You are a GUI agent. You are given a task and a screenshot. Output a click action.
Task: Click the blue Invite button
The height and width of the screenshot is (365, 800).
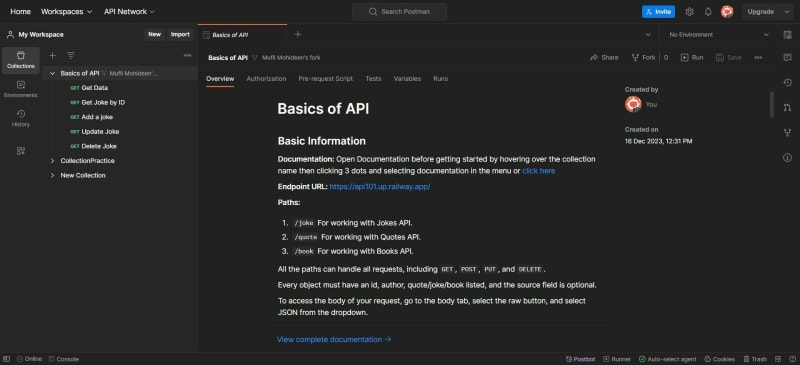658,12
